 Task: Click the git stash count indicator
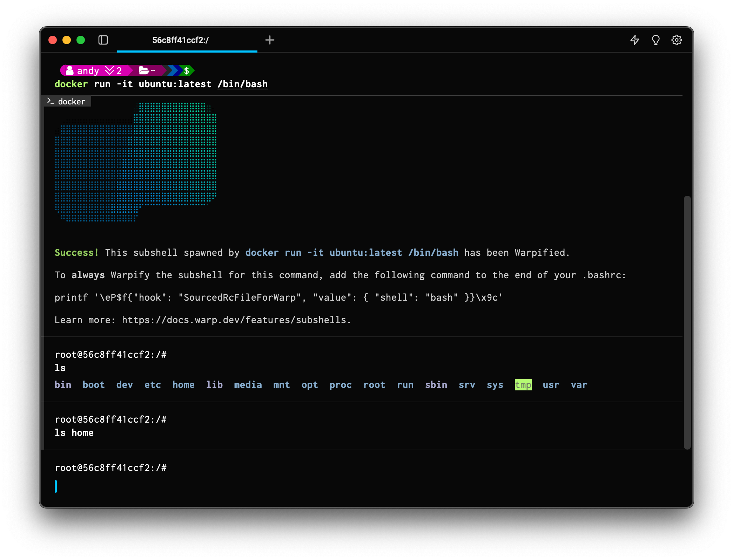(114, 71)
